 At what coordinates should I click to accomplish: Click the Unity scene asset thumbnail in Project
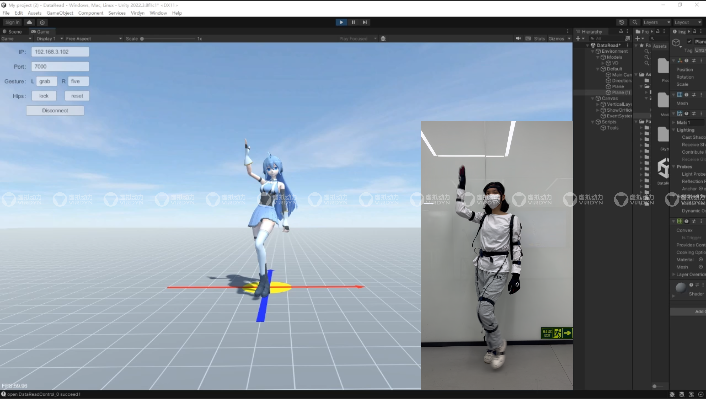pos(663,168)
